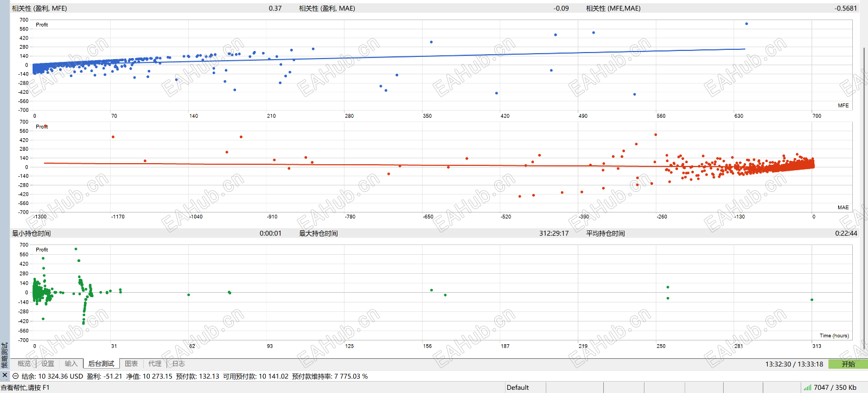Screen dimensions: 868x393
Task: Click the 13:32:30 / 13:33:18 timer readout
Action: click(794, 364)
